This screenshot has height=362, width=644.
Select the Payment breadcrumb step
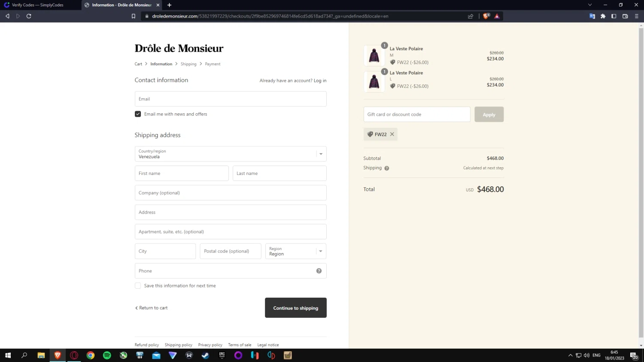pos(213,64)
